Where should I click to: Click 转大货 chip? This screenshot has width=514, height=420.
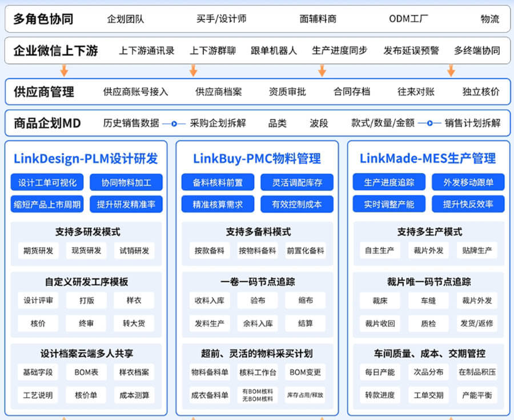[134, 323]
